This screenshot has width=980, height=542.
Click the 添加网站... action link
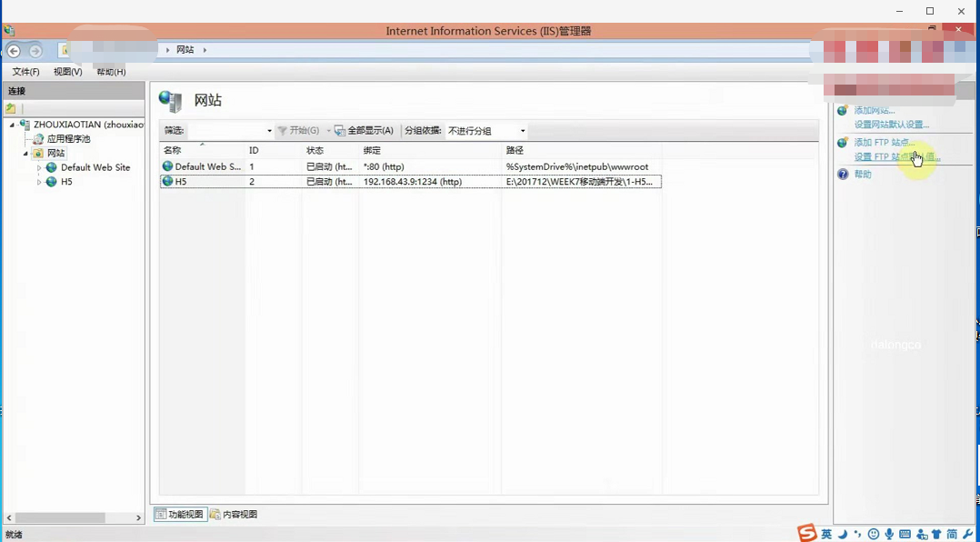[875, 111]
